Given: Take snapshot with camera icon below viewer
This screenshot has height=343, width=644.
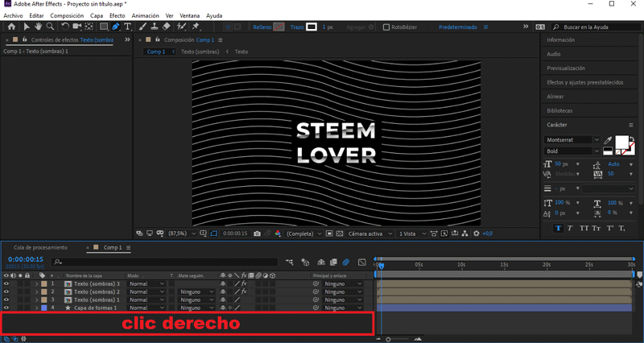Looking at the screenshot, I should pos(257,233).
